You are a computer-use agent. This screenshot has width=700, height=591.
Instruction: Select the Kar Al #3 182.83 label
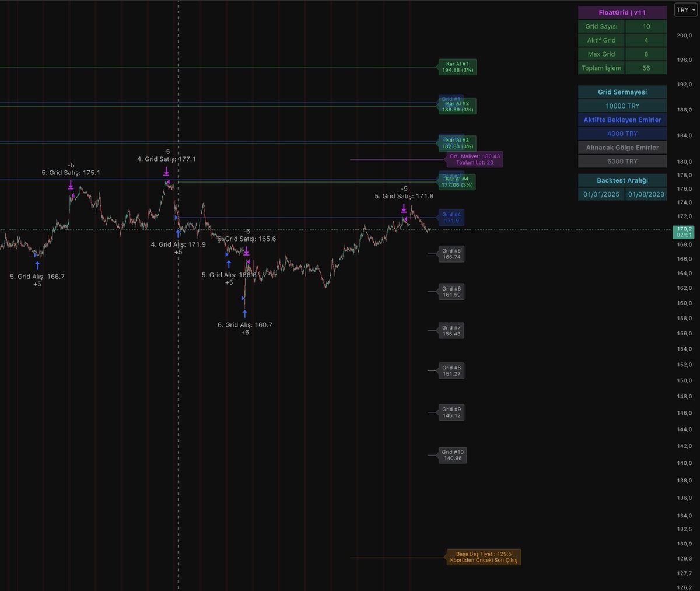click(458, 144)
